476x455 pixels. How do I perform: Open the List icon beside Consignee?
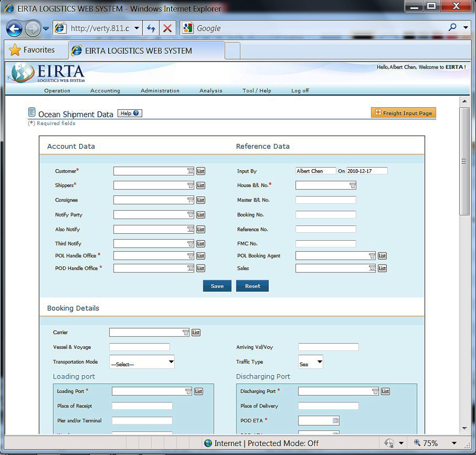coord(201,200)
